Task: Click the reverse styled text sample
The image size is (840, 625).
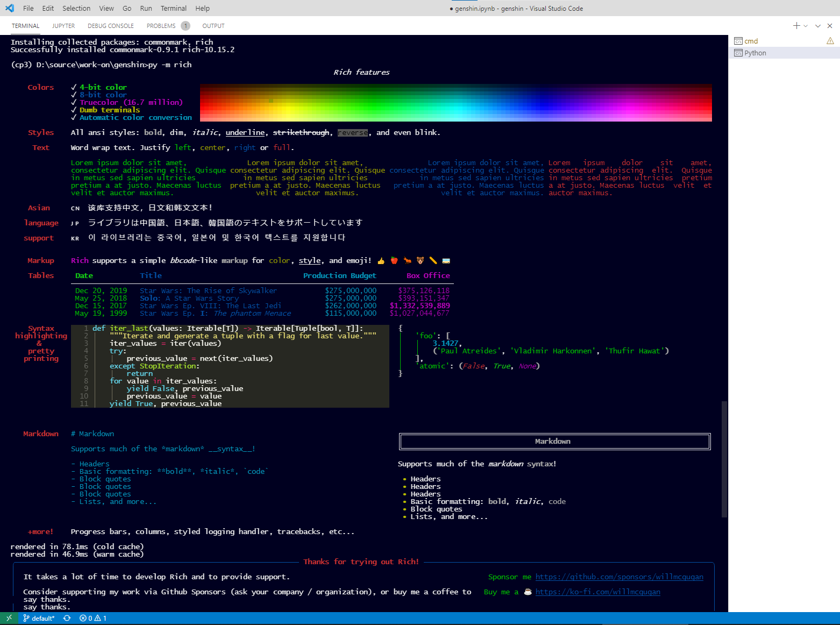Action: [x=353, y=132]
